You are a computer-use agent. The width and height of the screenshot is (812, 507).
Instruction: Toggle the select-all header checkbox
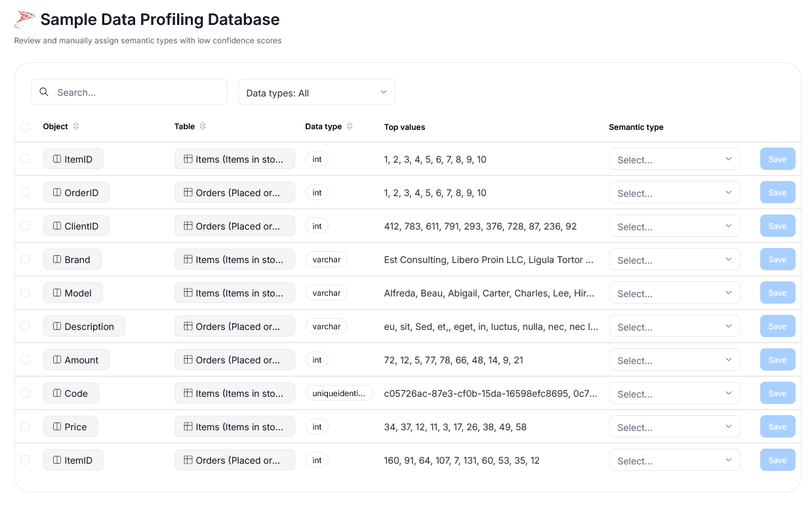[x=25, y=127]
